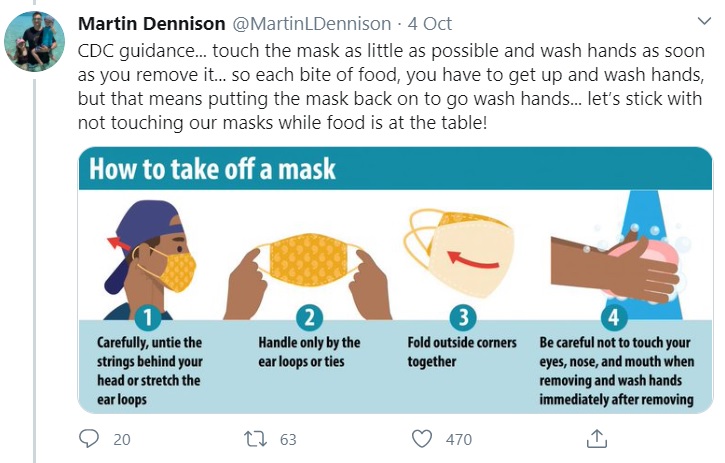Viewport: 725px width, 463px height.
Task: Click Martin Dennison's profile avatar
Action: tap(34, 44)
